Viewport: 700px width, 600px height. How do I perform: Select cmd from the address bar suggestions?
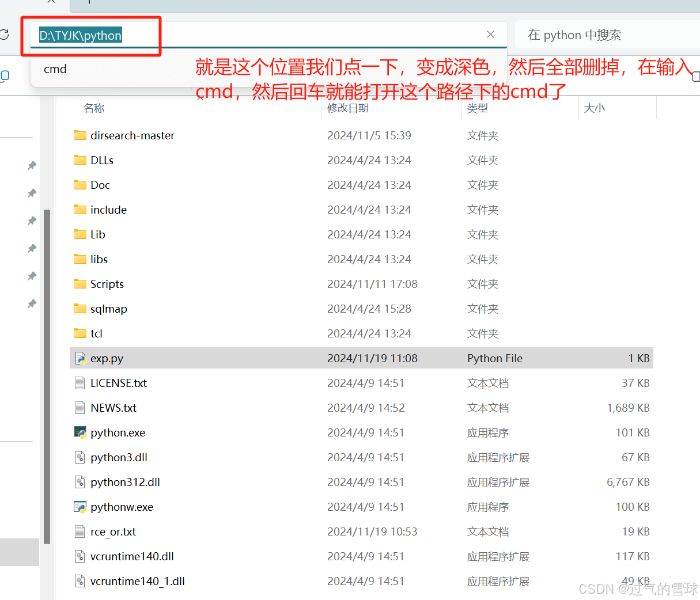(x=55, y=69)
